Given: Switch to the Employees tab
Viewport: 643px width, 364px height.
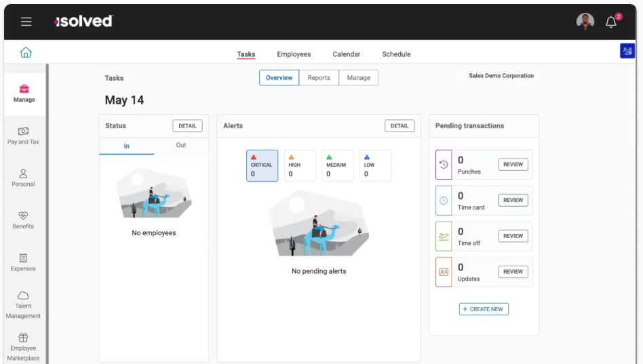Looking at the screenshot, I should pos(294,54).
